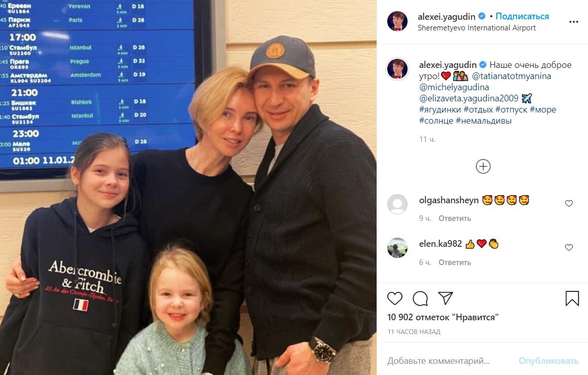Screen dimensions: 588x375
Task: Open Sheremetyevo International Airport location link
Action: click(x=476, y=28)
